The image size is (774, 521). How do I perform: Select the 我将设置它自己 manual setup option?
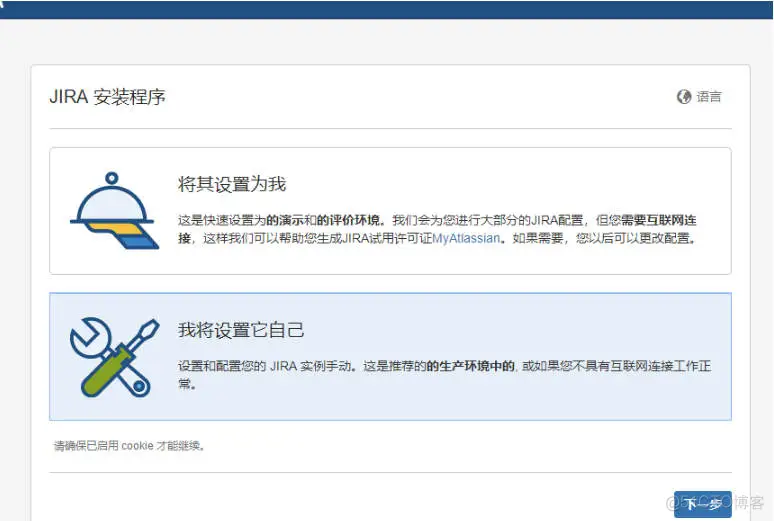390,357
